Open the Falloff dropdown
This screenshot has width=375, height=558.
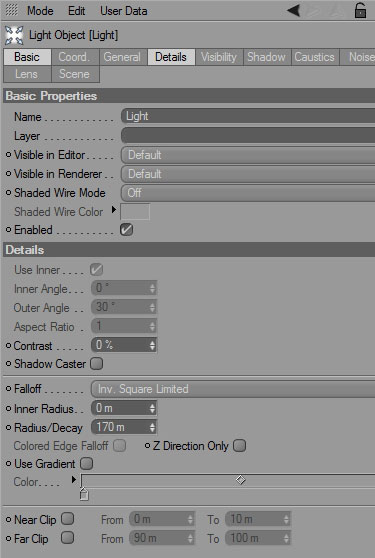point(233,389)
